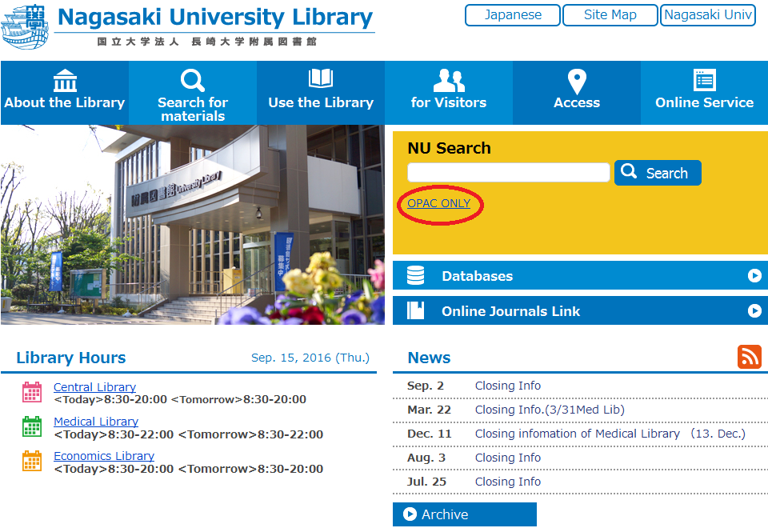Expand Online Journals Link using its right arrow
Viewport: 768px width, 532px height.
pos(754,310)
